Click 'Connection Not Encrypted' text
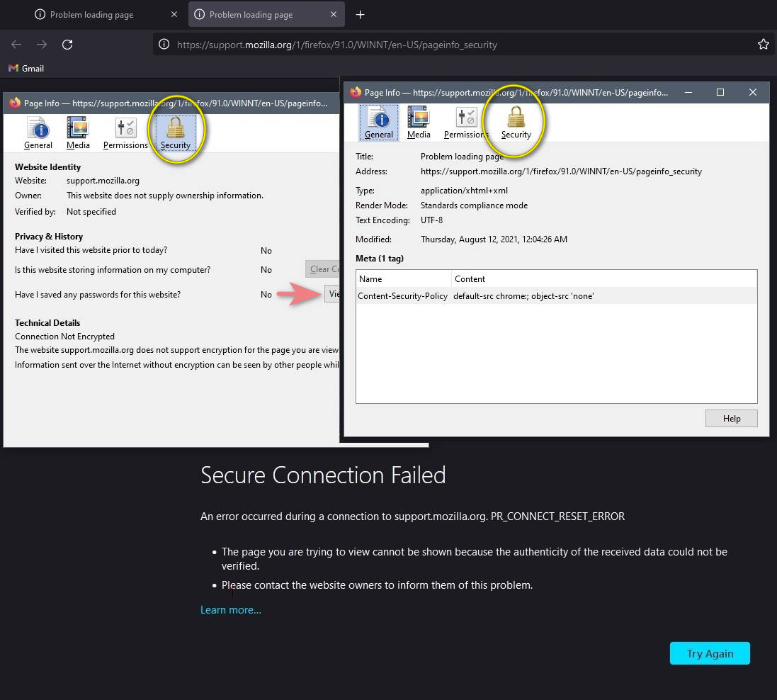 (x=64, y=336)
